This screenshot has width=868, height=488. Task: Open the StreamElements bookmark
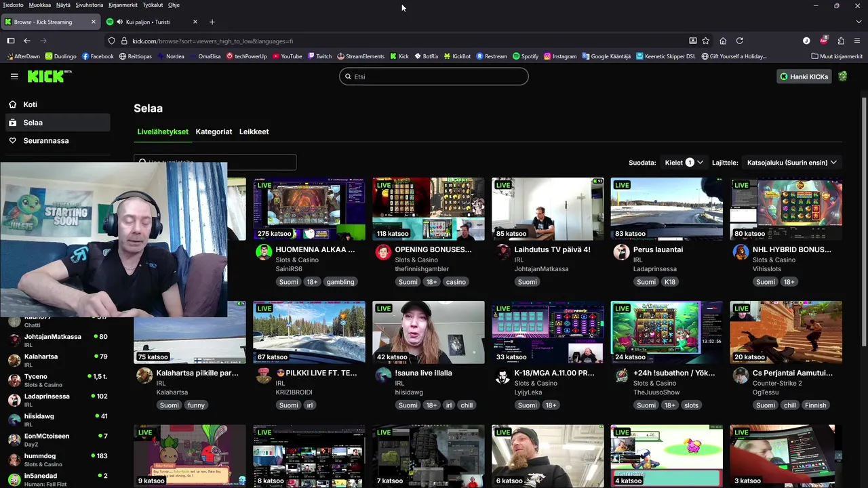pos(360,56)
